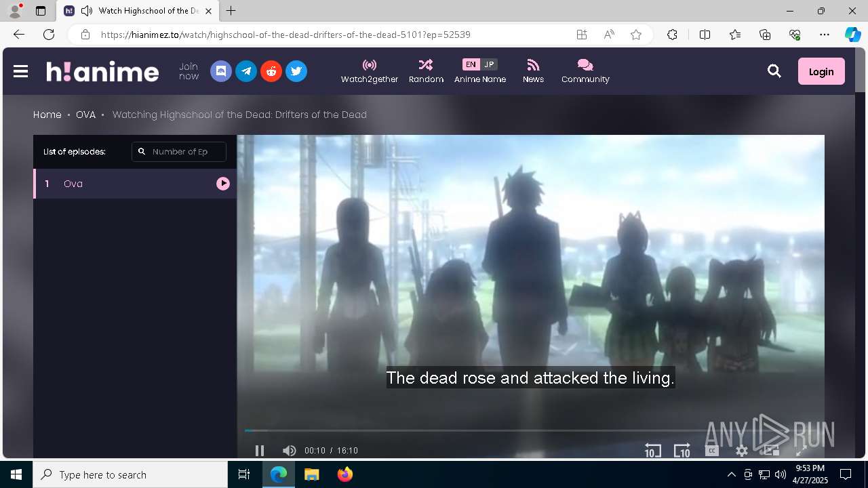Image resolution: width=868 pixels, height=488 pixels.
Task: Mute the video volume
Action: tap(289, 451)
